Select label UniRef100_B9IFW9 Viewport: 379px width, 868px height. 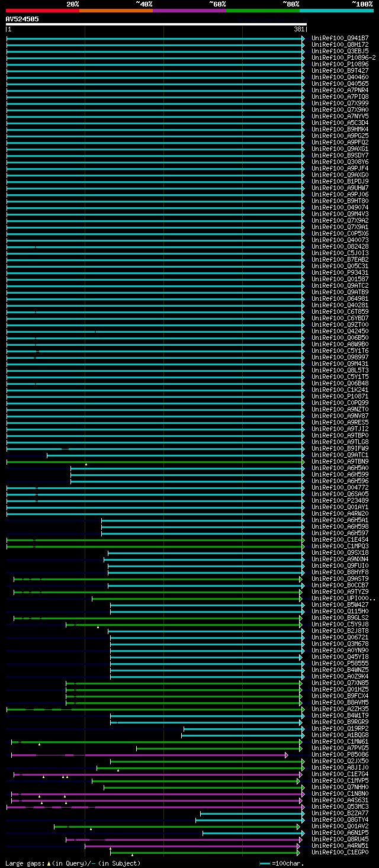coord(341,448)
